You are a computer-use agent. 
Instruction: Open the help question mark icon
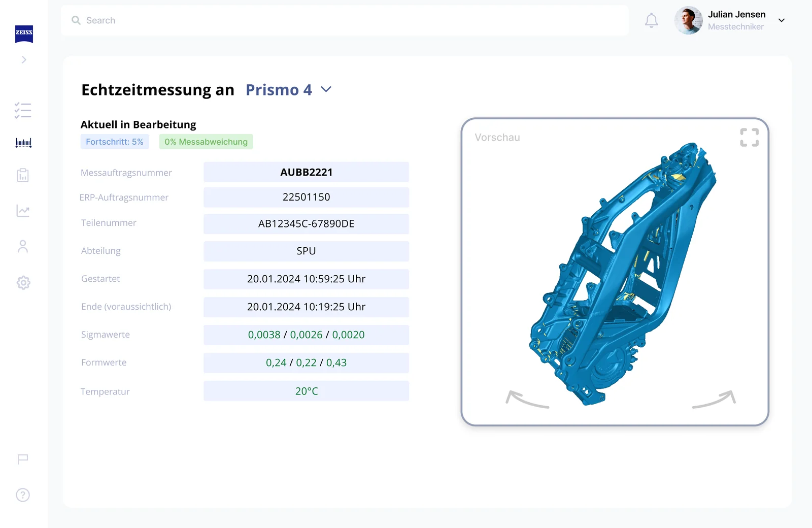coord(23,495)
